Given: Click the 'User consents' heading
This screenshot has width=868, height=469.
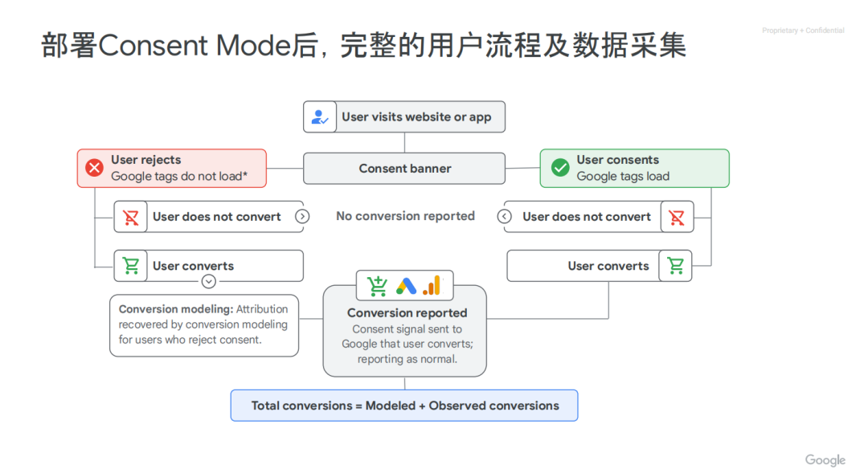Looking at the screenshot, I should 618,160.
